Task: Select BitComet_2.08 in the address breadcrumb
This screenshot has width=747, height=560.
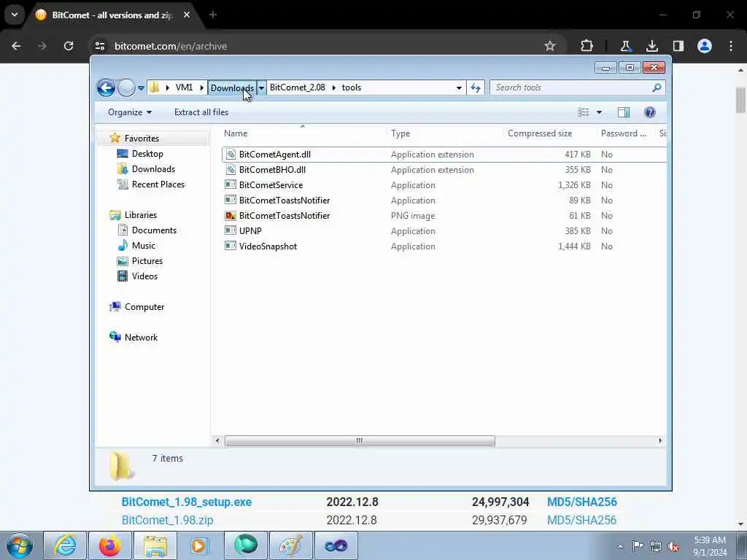Action: (298, 87)
